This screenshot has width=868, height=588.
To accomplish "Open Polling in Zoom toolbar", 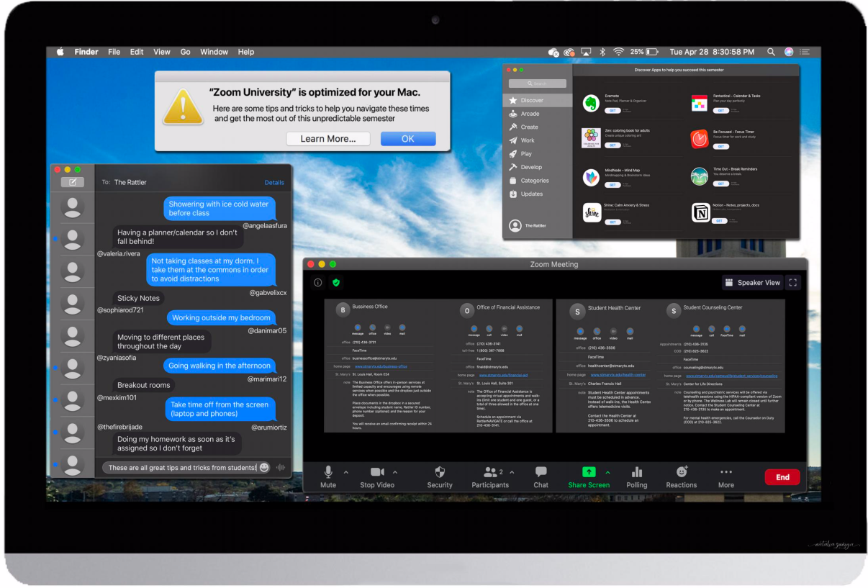I will click(x=636, y=472).
